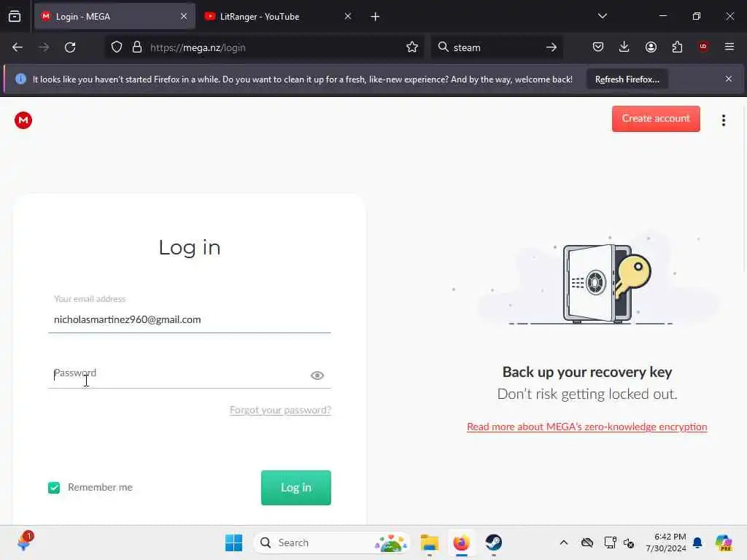Screen dimensions: 747x560
Task: Go back to the previous page
Action: 18,47
